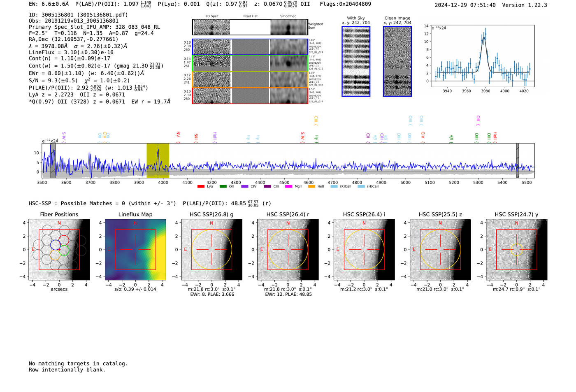This screenshot has width=576, height=392.
Task: Select the blue-bordered fiber spectrum row
Action: (x=250, y=47)
